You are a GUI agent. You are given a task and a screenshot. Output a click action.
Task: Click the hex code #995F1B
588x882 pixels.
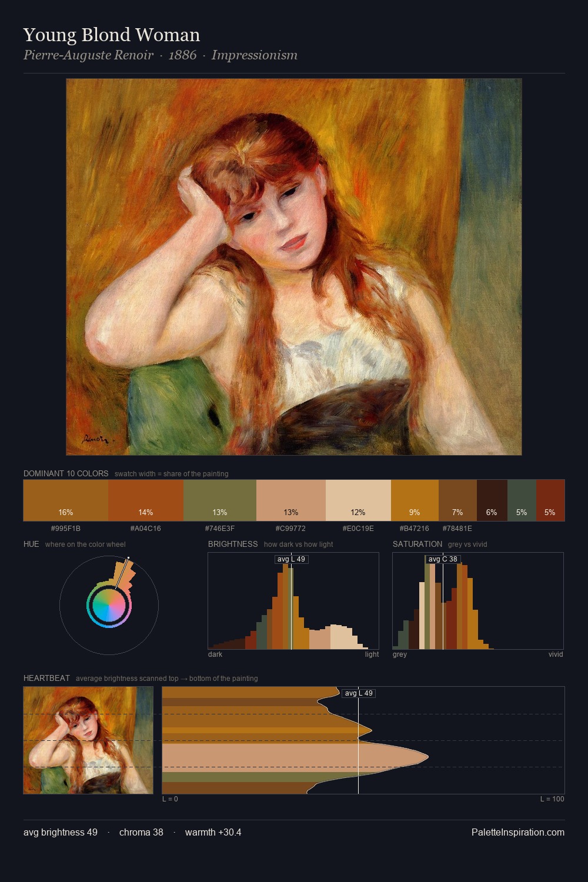click(x=66, y=529)
